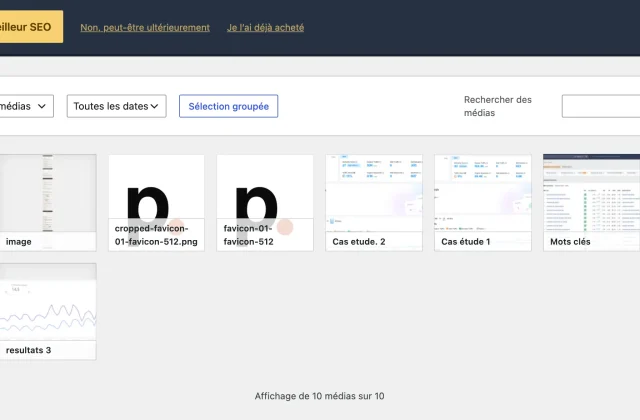Screen dimensions: 640x420
Task: Open the 'resultats 3' chart thumbnail
Action: click(x=48, y=311)
